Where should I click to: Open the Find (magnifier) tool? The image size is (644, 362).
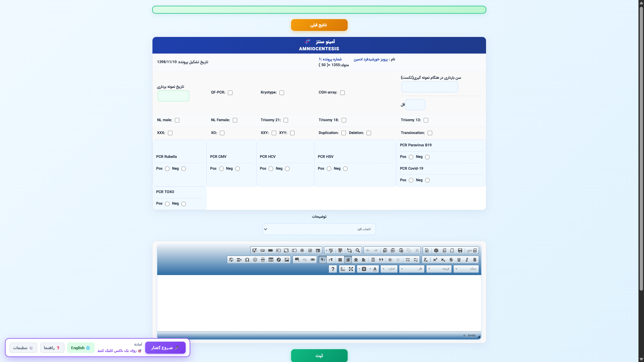[x=358, y=250]
